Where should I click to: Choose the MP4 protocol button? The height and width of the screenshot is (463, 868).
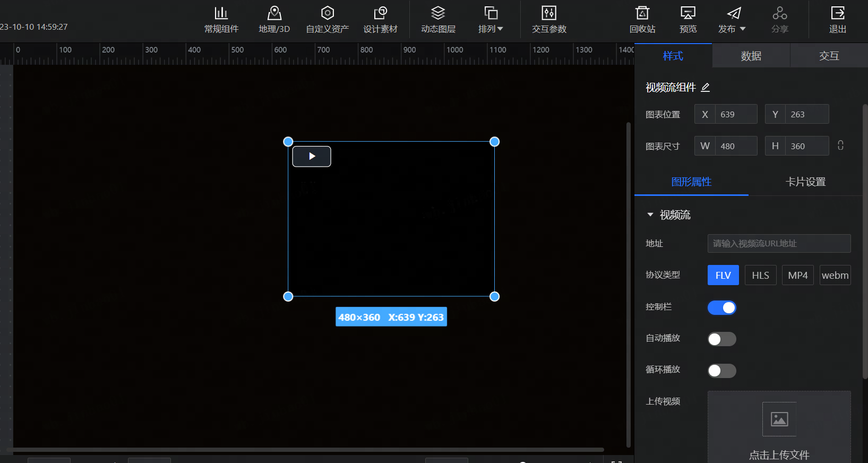tap(797, 275)
